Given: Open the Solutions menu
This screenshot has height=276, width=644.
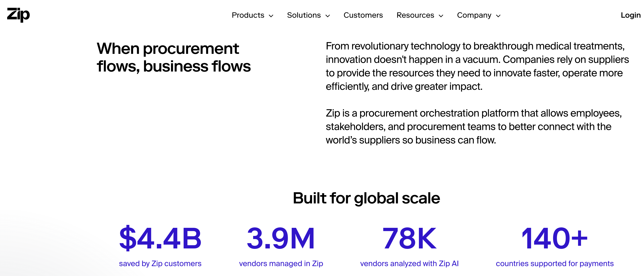Looking at the screenshot, I should point(303,15).
